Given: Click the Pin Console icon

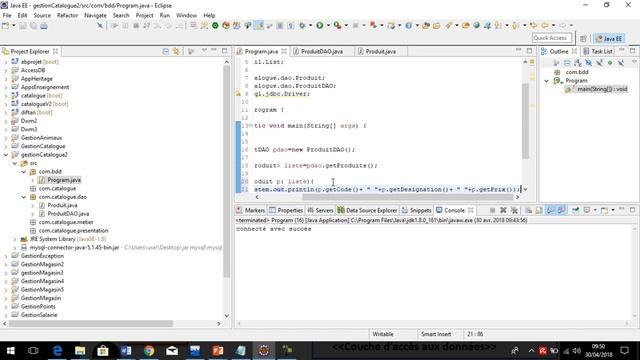Looking at the screenshot, I should click(x=575, y=210).
